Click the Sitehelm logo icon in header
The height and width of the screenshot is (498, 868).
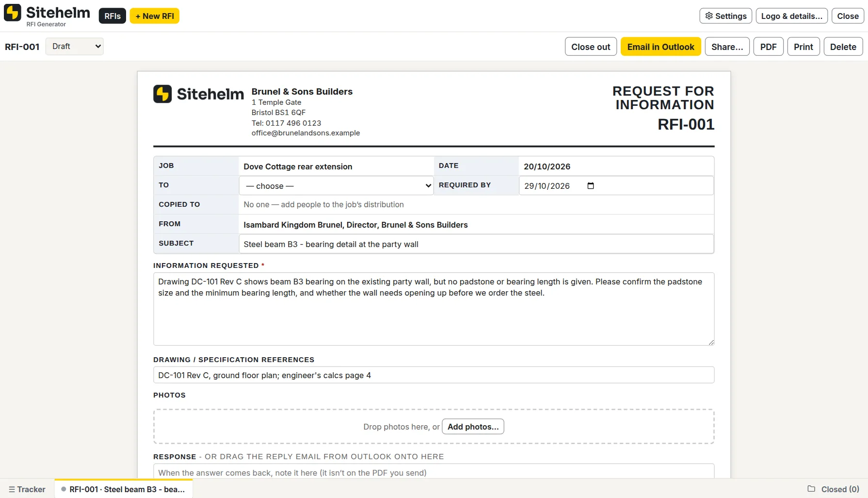(x=13, y=13)
